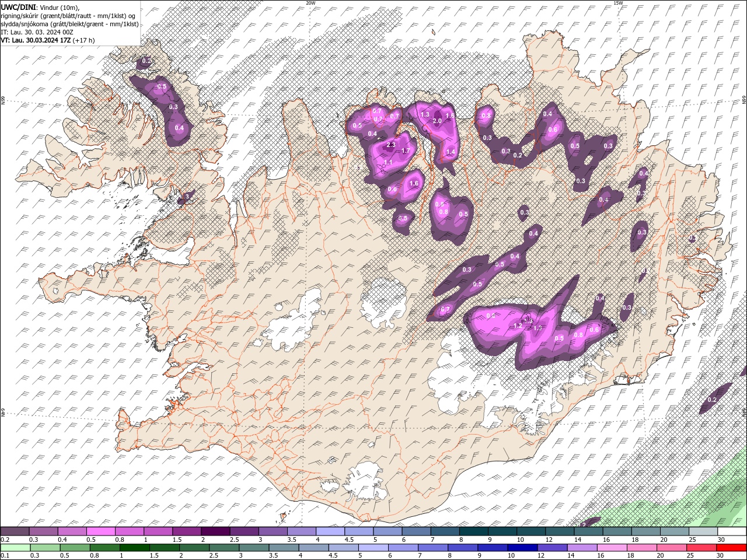747x560 pixels.
Task: Pick the darkest green swatch labeled 1 on the rain scale
Action: [134, 548]
